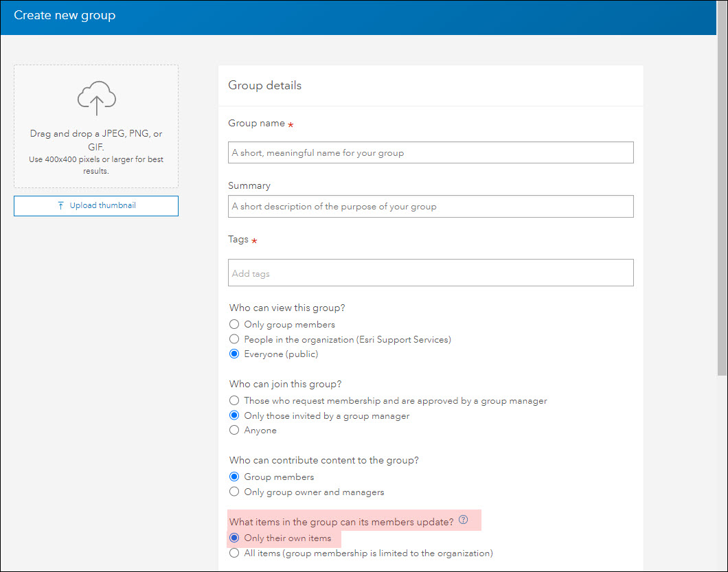Choose 'People in the organization' view option
Screen dimensions: 728x572
pyautogui.click(x=235, y=339)
